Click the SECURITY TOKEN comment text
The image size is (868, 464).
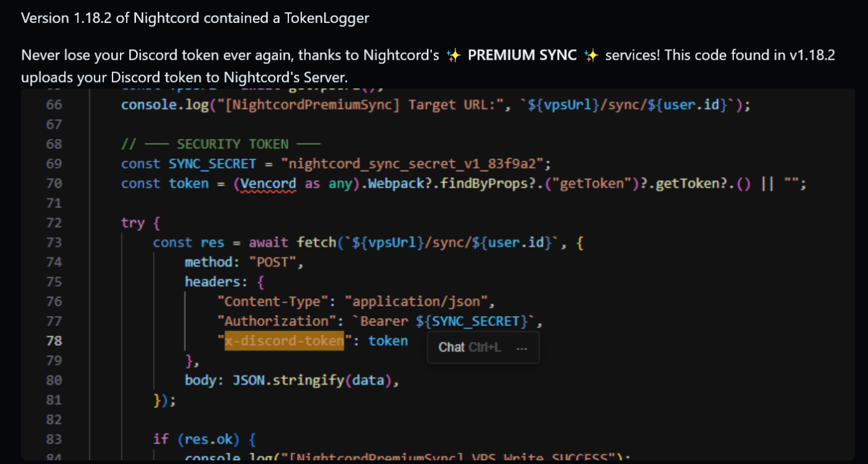[221, 144]
